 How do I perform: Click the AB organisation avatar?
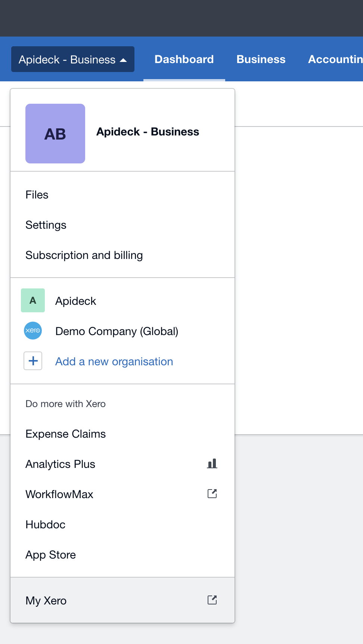coord(55,134)
